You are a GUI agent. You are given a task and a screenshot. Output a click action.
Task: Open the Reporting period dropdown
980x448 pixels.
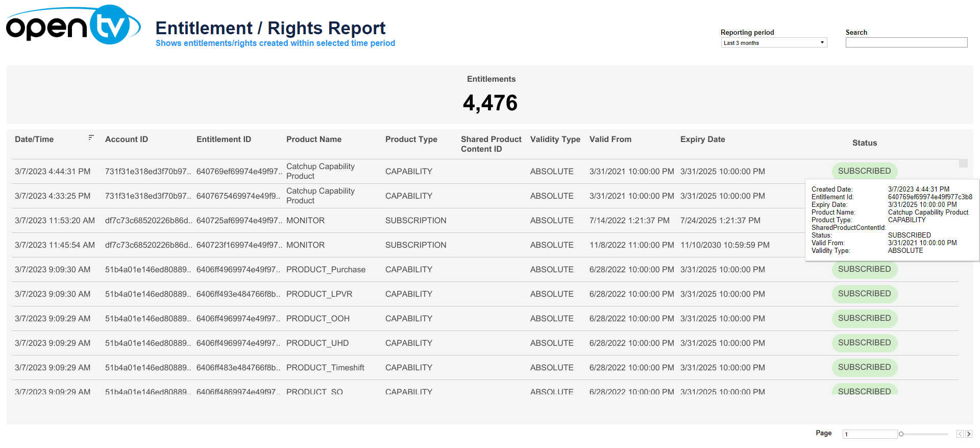pyautogui.click(x=773, y=43)
